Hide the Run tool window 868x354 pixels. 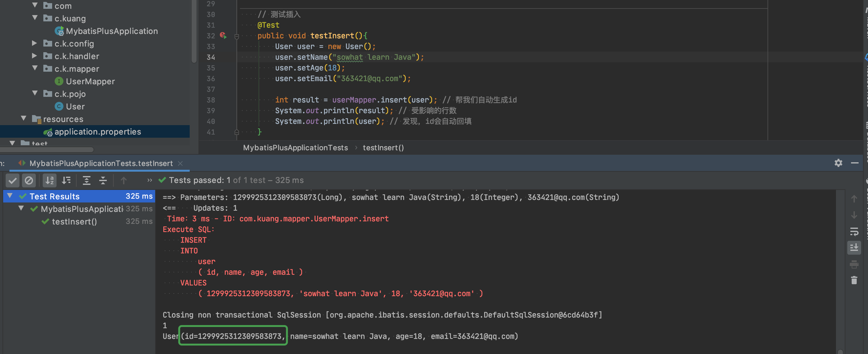click(855, 163)
